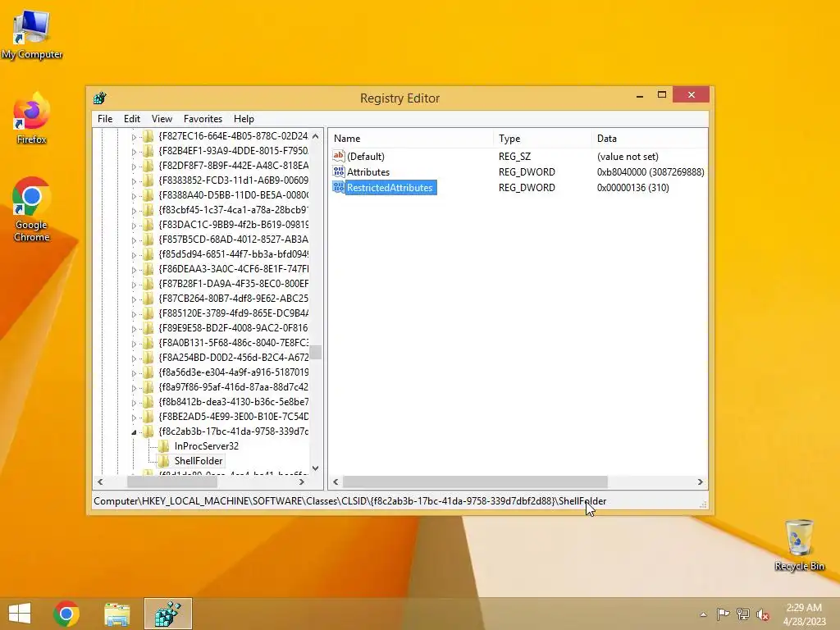The width and height of the screenshot is (840, 630).
Task: Click folder icon of {f85d5d94-6851 key
Action: tap(148, 254)
